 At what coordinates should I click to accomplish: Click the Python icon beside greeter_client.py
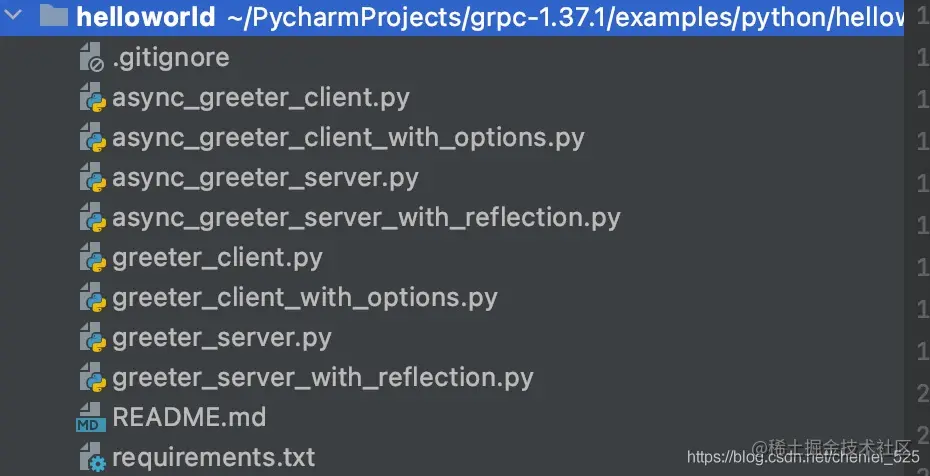tap(93, 257)
